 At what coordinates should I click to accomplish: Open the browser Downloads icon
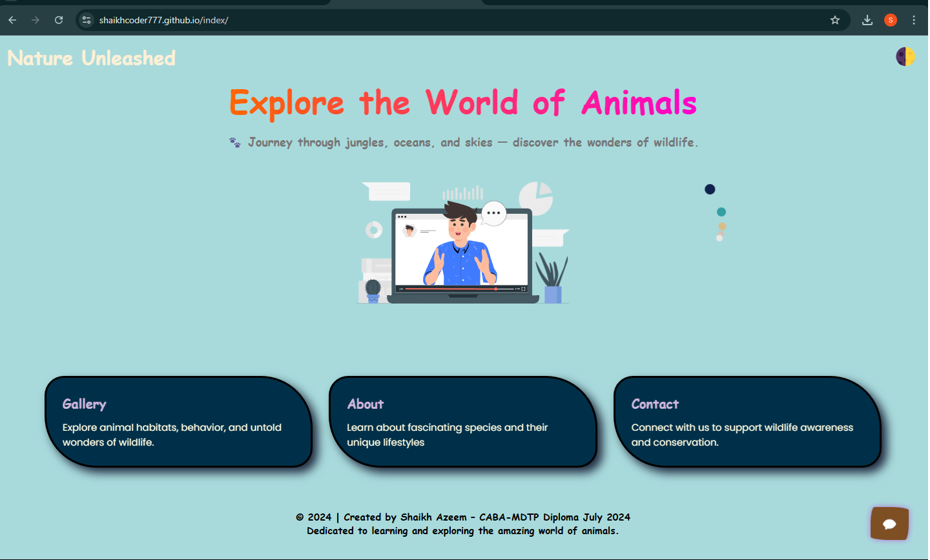pos(867,20)
